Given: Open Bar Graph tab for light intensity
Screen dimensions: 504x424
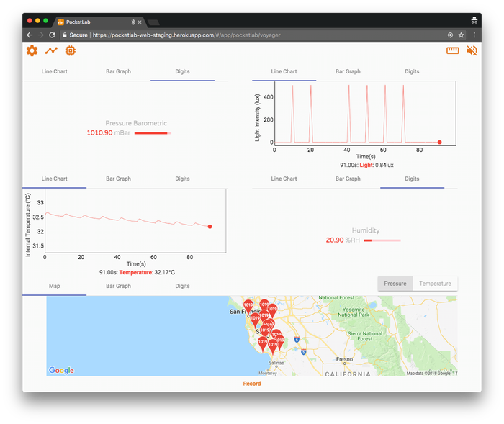Looking at the screenshot, I should point(348,72).
